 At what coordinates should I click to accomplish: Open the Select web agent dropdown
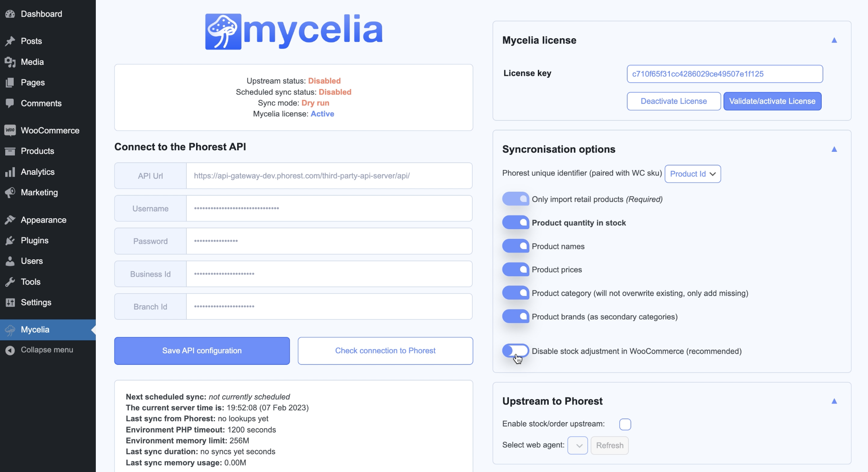(x=578, y=445)
